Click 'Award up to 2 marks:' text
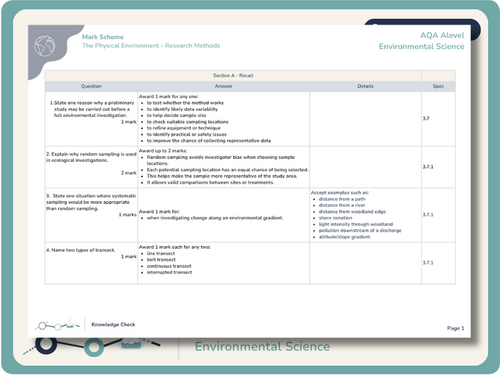 [163, 151]
